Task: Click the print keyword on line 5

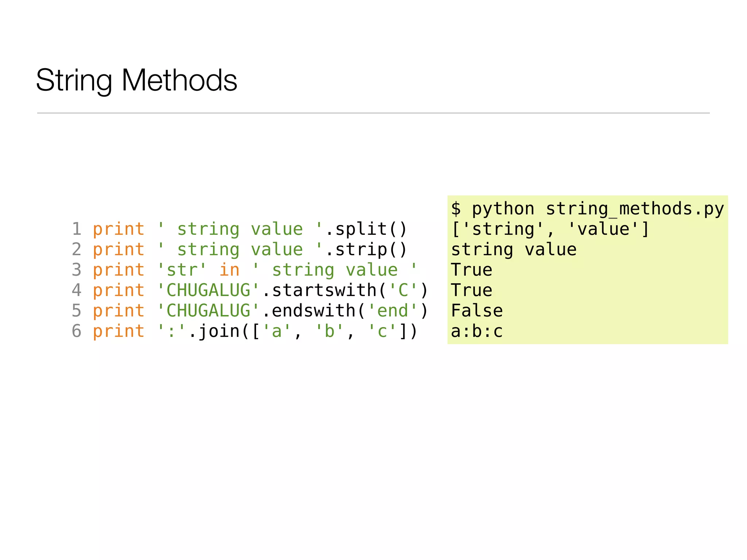Action: click(x=119, y=311)
